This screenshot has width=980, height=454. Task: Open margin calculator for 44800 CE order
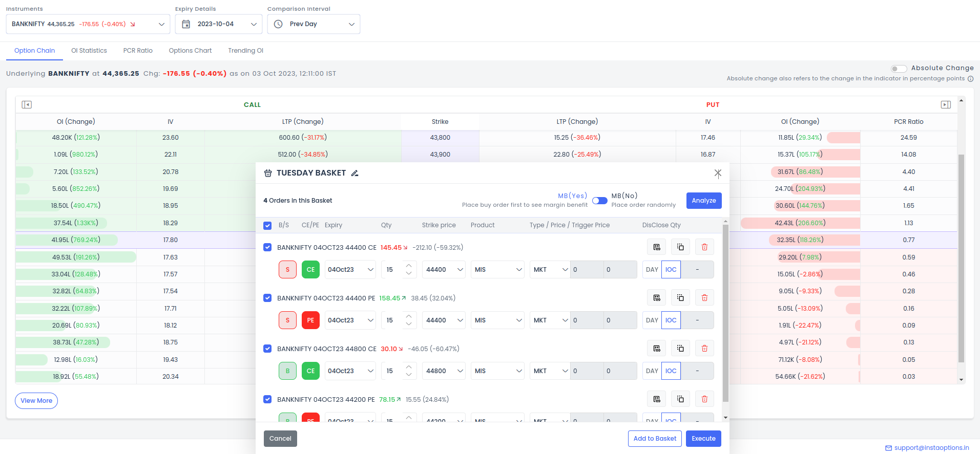pos(657,349)
